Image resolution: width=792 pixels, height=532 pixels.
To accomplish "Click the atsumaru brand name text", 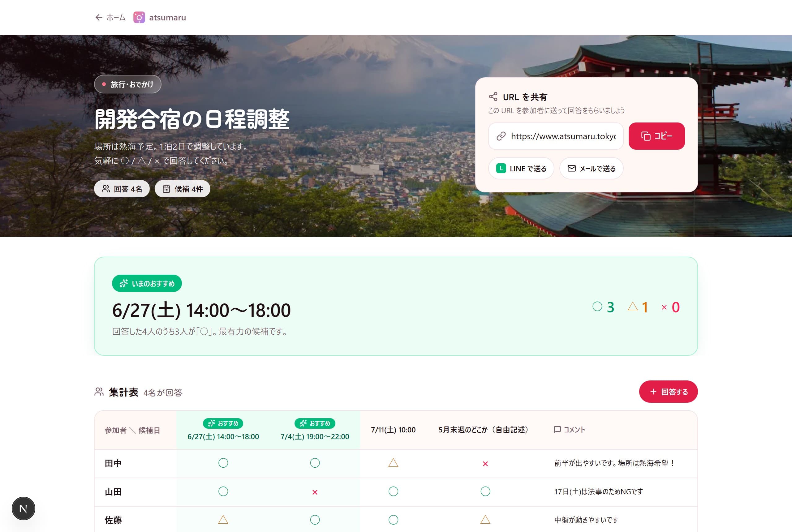I will (168, 18).
